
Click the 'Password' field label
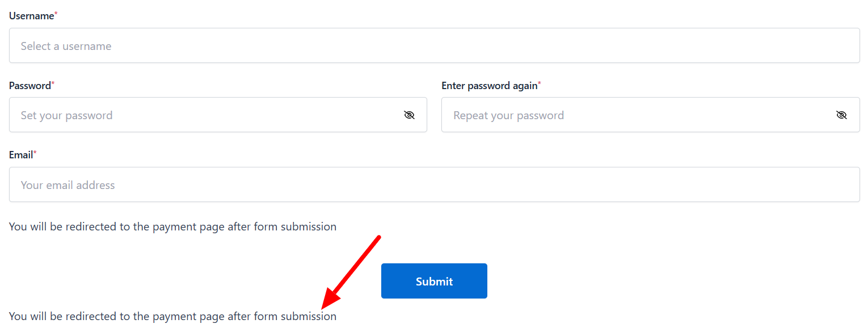pos(30,86)
